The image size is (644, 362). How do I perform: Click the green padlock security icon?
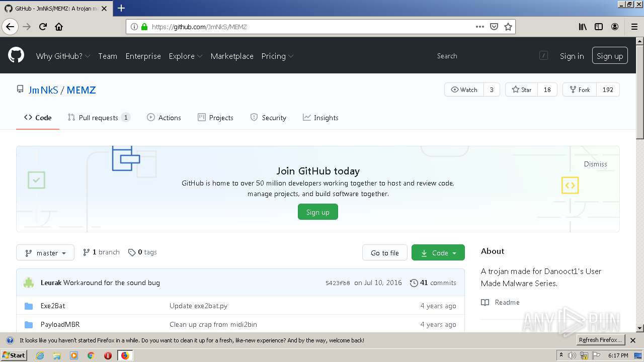pyautogui.click(x=144, y=27)
